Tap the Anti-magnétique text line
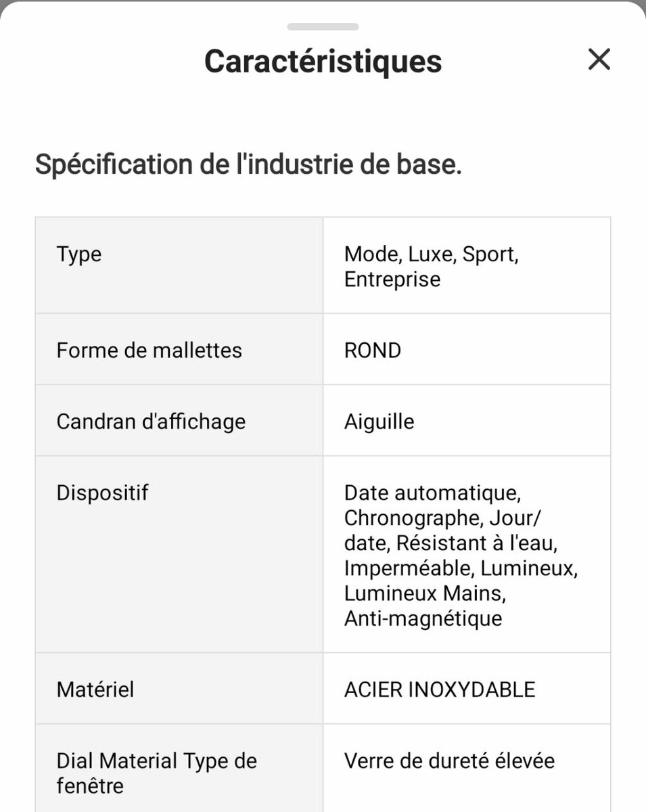The width and height of the screenshot is (646, 812). tap(423, 618)
